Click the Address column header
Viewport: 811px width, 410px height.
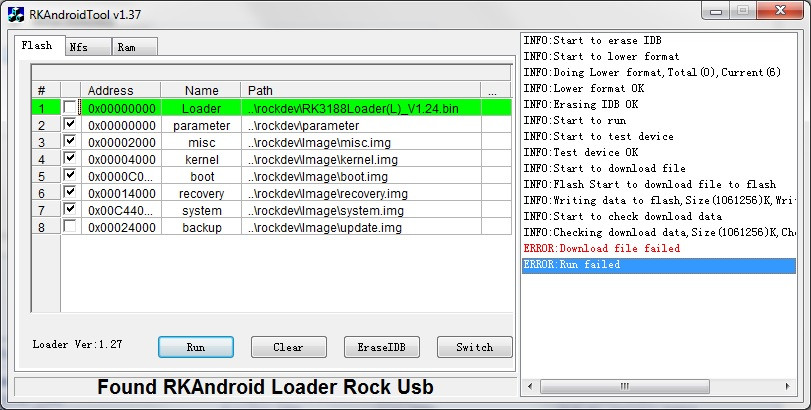(121, 90)
